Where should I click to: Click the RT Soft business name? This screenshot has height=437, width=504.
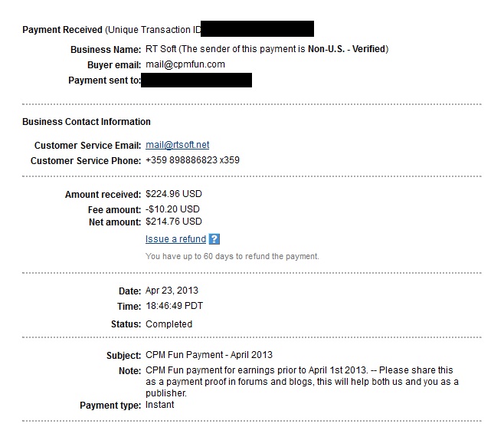(x=161, y=49)
